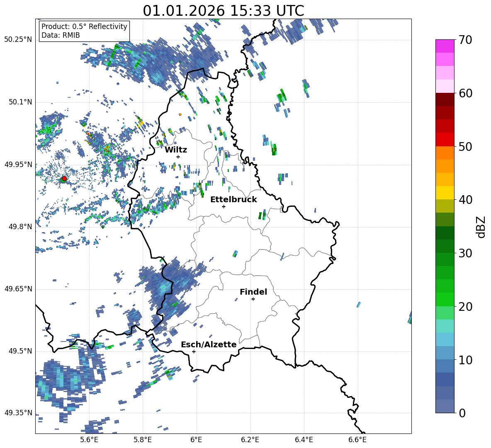
Task: Click the latitude label 49.95°N
Action: [x=18, y=165]
